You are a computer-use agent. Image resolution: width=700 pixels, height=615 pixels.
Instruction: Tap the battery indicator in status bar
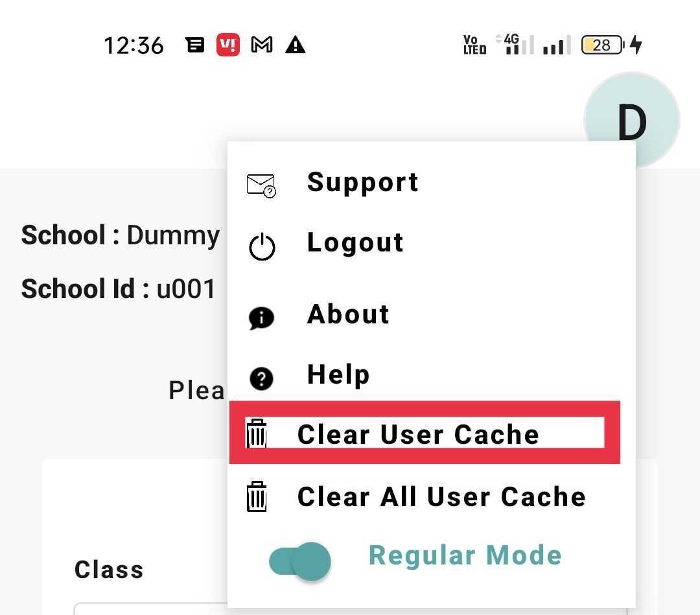pyautogui.click(x=602, y=45)
